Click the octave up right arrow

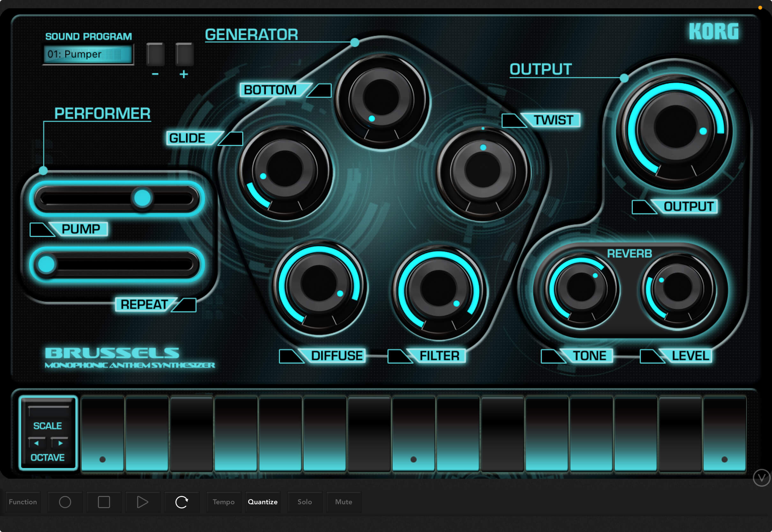coord(60,443)
